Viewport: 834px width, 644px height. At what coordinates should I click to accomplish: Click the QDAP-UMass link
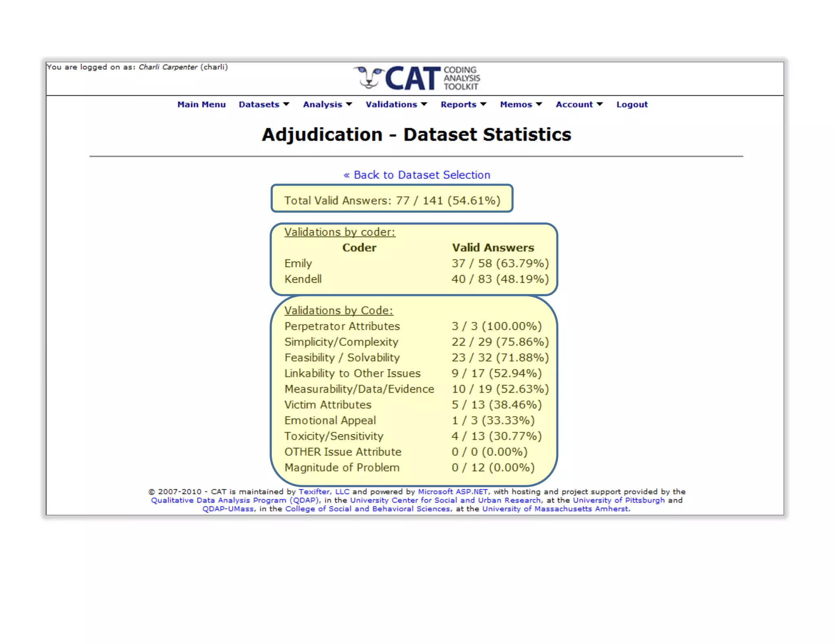[228, 509]
